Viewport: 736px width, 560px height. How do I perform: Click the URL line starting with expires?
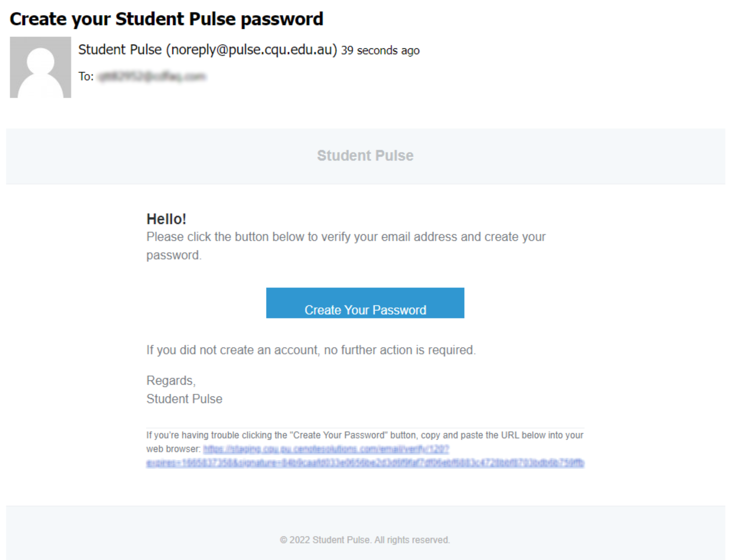coord(365,463)
